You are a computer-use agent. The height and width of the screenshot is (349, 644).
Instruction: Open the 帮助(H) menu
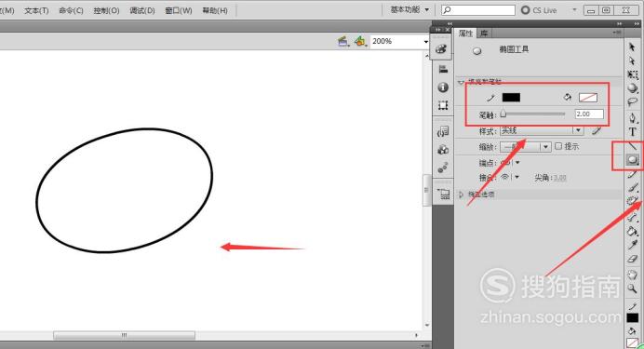[x=214, y=10]
